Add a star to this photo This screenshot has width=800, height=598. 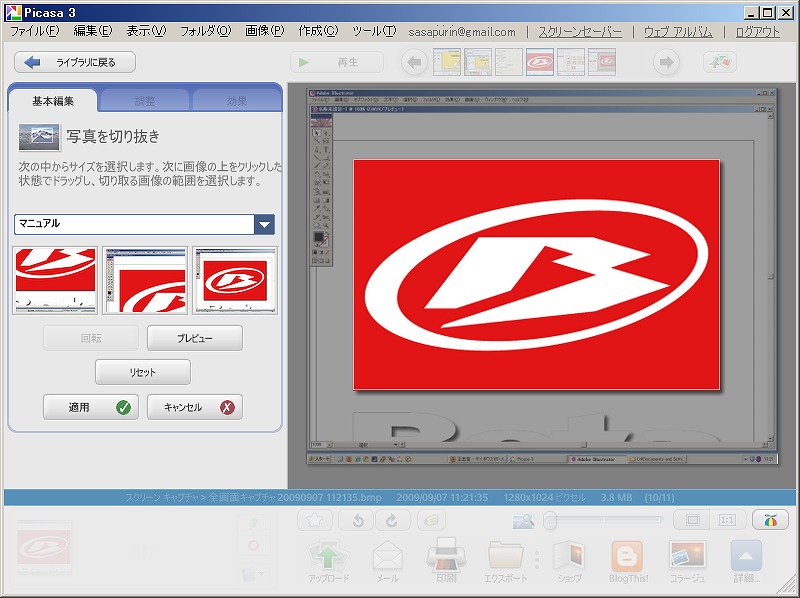(315, 520)
